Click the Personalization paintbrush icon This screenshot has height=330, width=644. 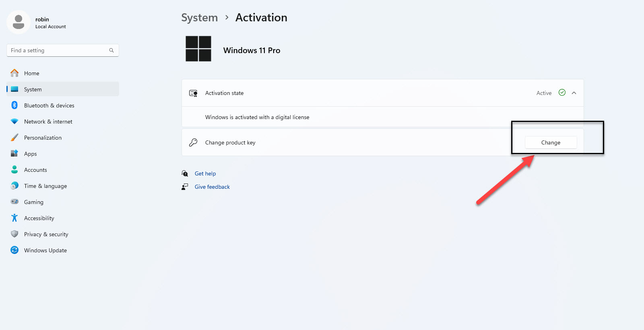(14, 138)
